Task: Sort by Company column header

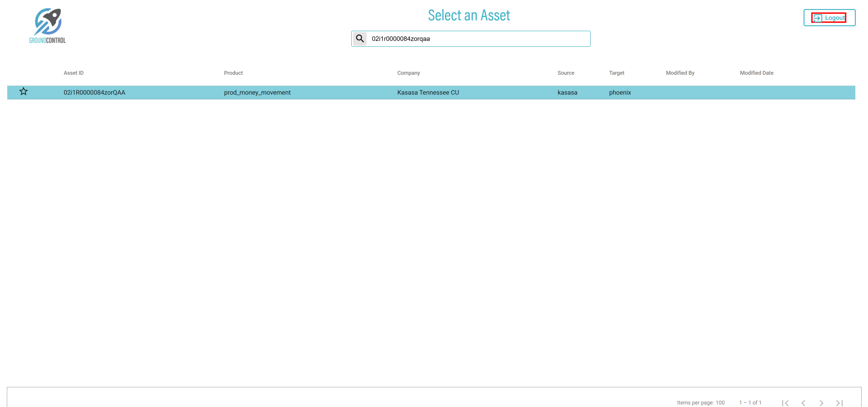Action: 408,73
